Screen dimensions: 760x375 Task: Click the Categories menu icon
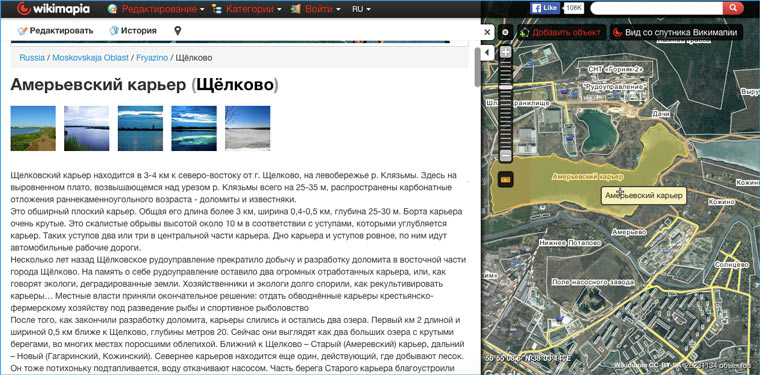[x=217, y=9]
